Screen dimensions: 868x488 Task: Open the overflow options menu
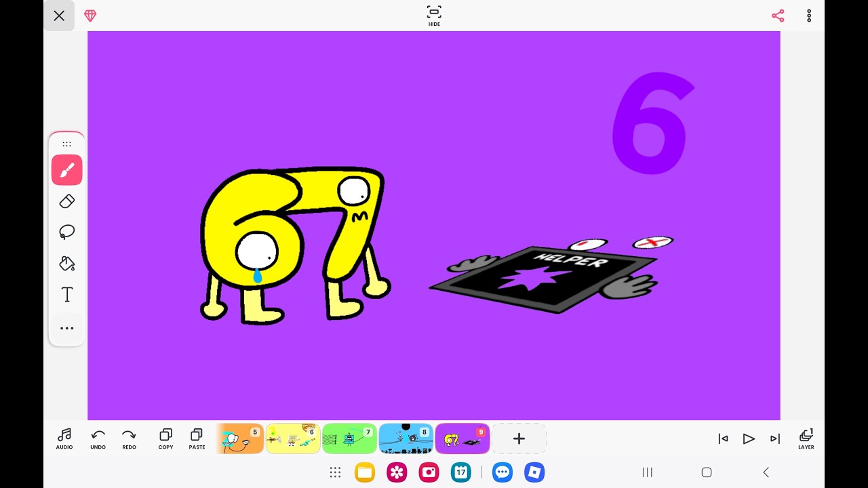pyautogui.click(x=809, y=16)
